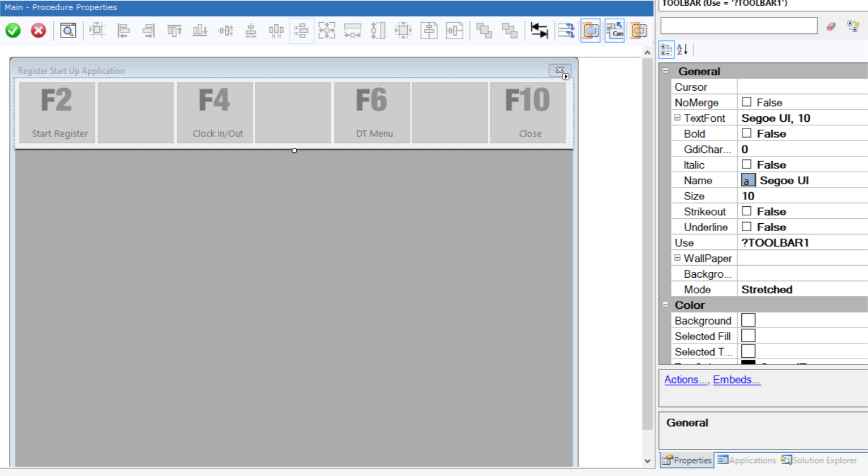
Task: Switch to the Solution Explorer tab
Action: click(x=819, y=460)
